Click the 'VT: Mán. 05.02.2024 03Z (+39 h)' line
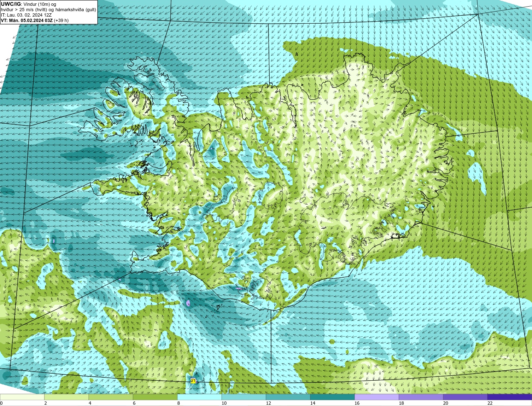 [35, 20]
